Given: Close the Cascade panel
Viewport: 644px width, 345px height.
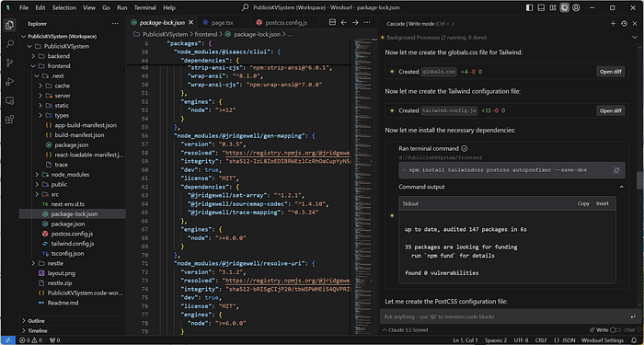Looking at the screenshot, I should (635, 24).
